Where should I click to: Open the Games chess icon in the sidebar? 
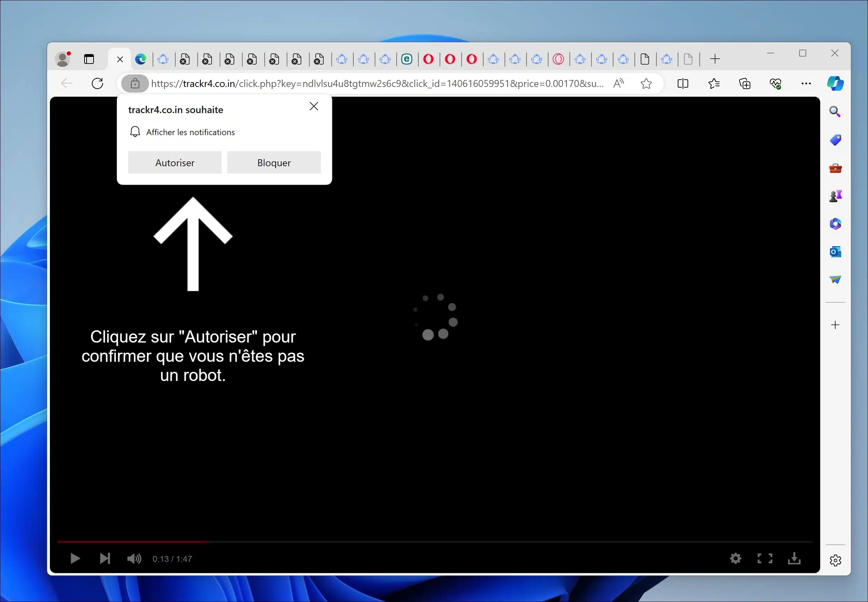pyautogui.click(x=835, y=196)
